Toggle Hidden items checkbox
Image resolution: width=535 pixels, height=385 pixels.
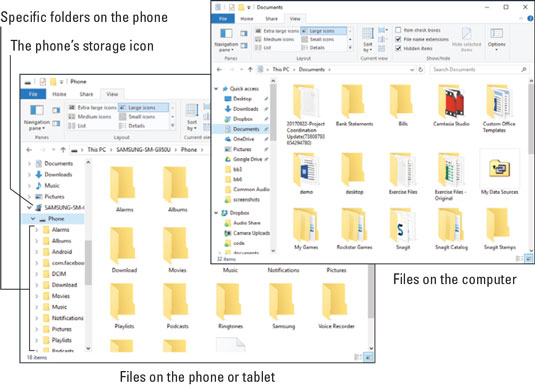tap(414, 48)
